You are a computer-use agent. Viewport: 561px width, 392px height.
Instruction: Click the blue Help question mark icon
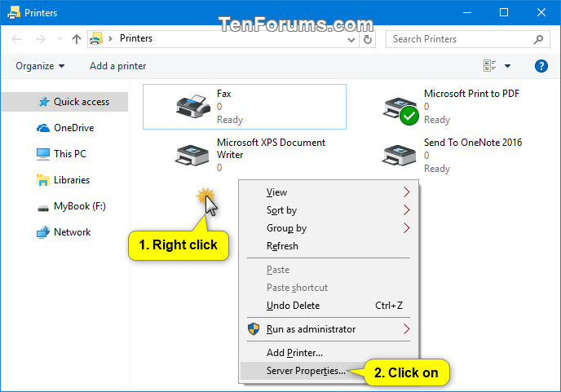click(541, 66)
